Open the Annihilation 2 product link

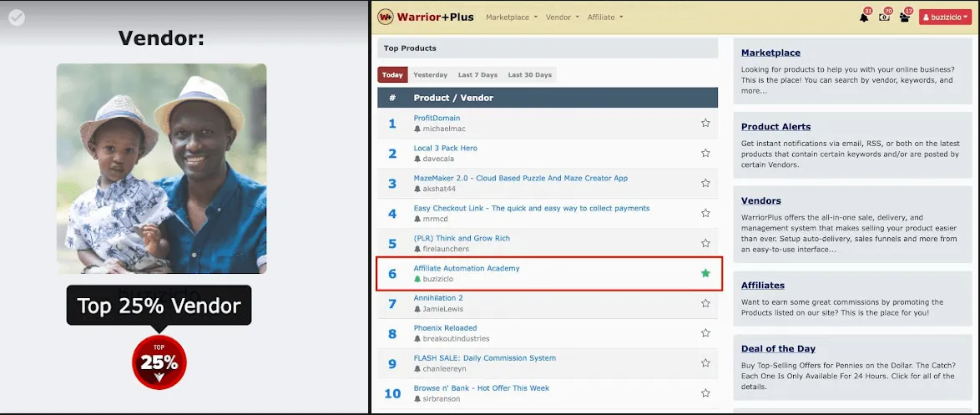pyautogui.click(x=438, y=298)
